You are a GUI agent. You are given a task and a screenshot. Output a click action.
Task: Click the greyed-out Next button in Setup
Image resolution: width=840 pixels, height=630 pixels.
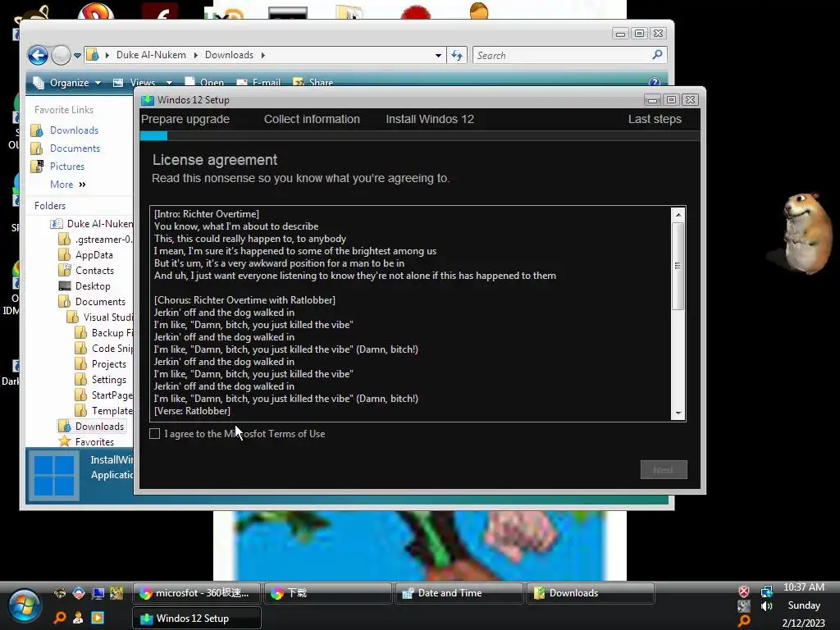pyautogui.click(x=663, y=470)
